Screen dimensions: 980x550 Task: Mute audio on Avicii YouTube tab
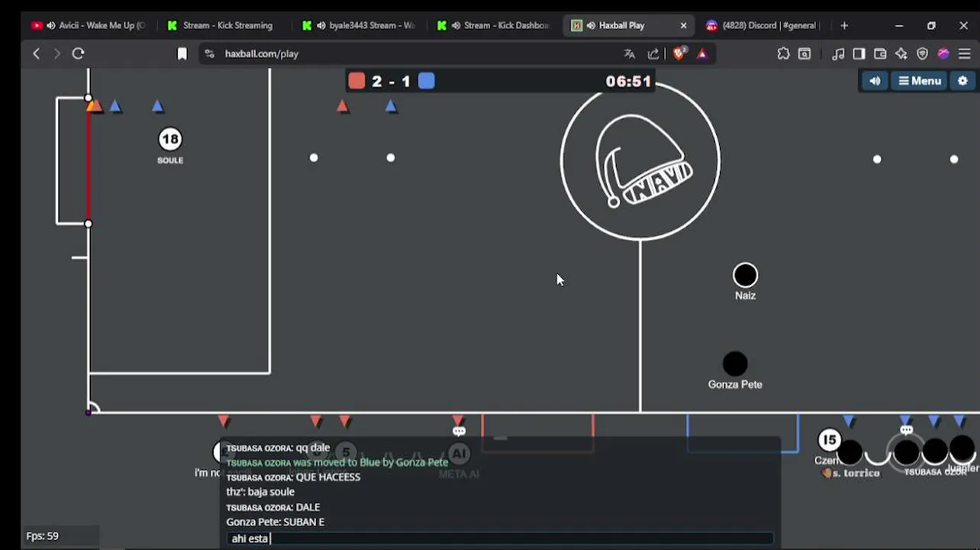(51, 25)
